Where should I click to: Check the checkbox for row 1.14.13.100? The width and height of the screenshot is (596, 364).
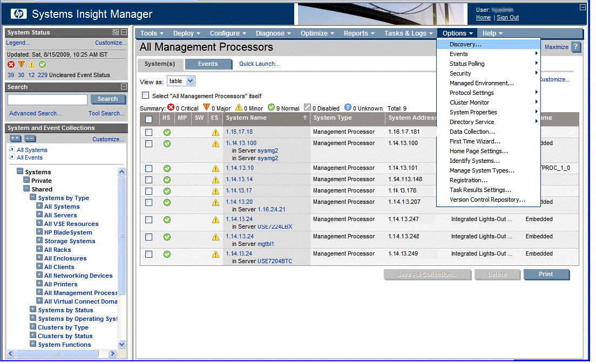click(148, 143)
